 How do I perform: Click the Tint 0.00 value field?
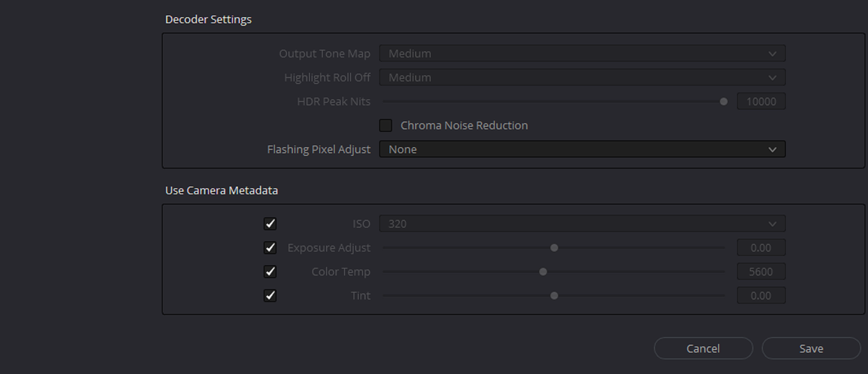tap(761, 295)
